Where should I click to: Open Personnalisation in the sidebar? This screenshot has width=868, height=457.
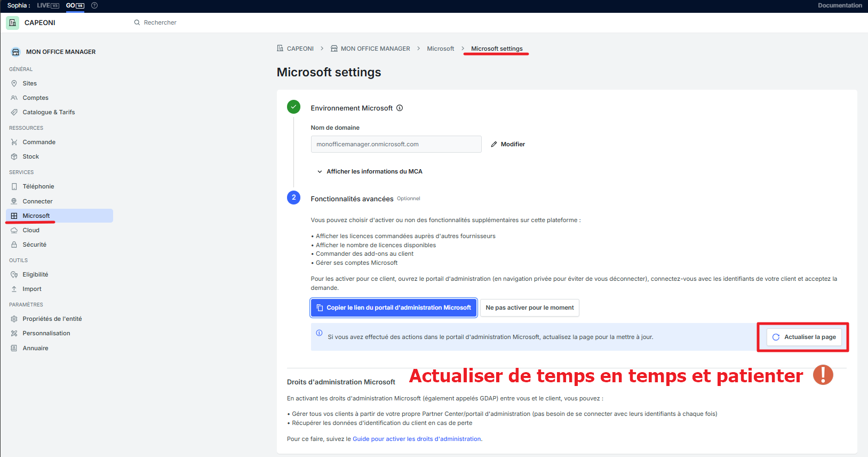point(46,333)
